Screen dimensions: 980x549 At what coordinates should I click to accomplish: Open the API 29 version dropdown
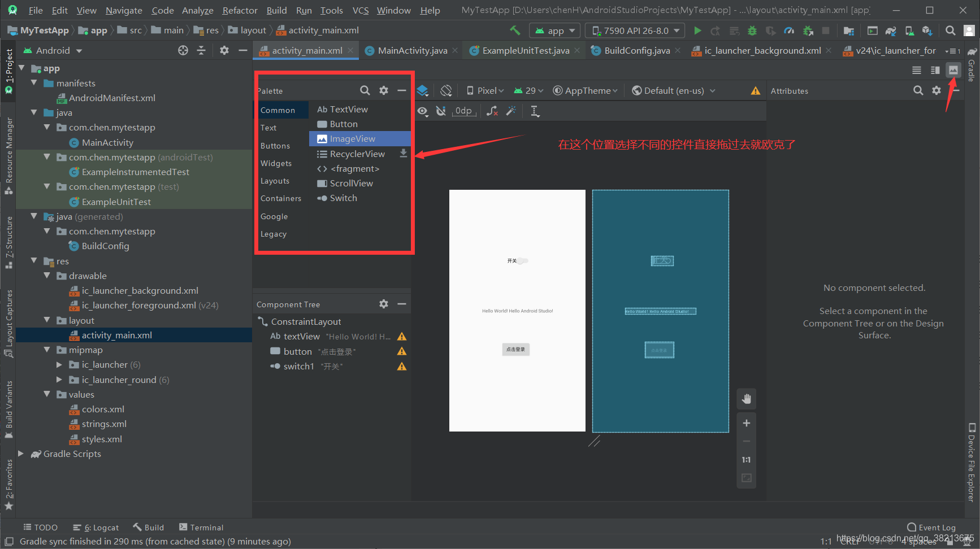pyautogui.click(x=528, y=90)
